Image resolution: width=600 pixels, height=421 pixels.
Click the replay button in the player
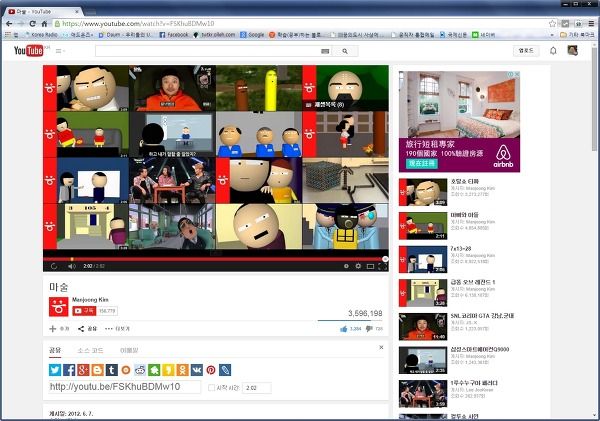(x=54, y=266)
